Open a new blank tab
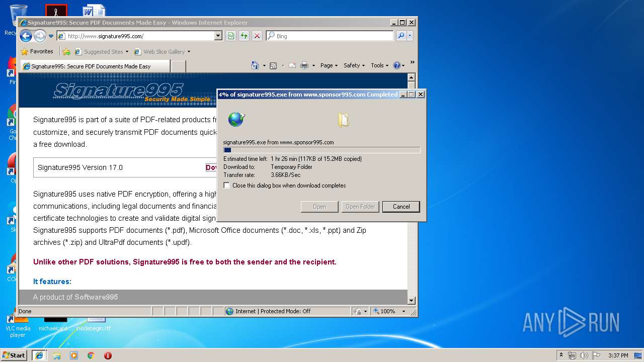 (x=179, y=66)
